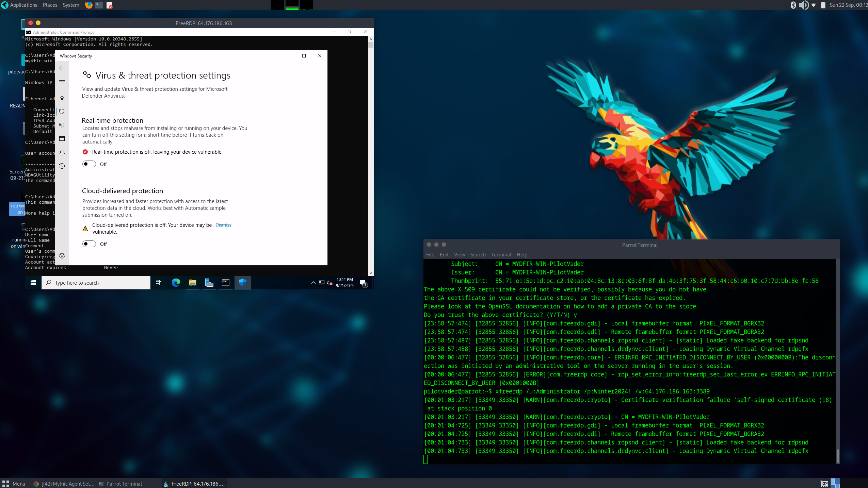Screen dimensions: 868x488
Task: Open Windows Security settings gear icon
Action: pos(62,256)
